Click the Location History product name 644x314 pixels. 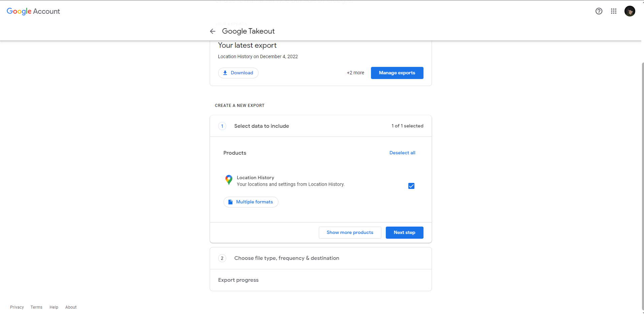256,178
